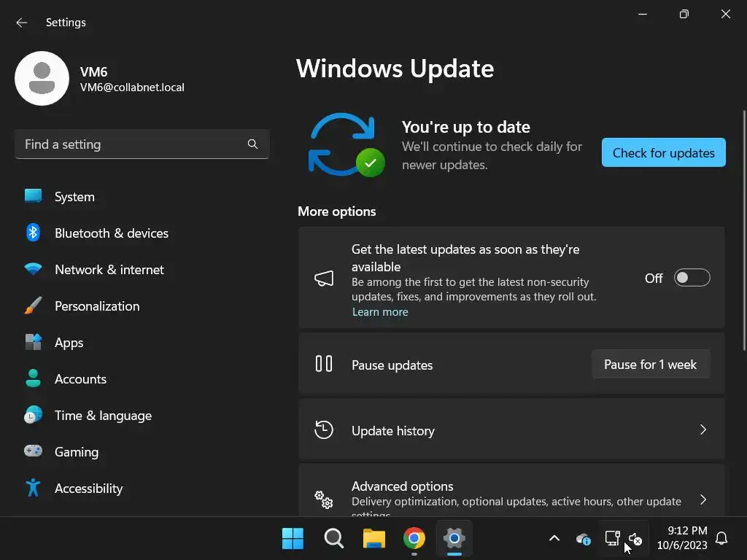The height and width of the screenshot is (560, 747).
Task: Follow the Learn more link
Action: [380, 312]
